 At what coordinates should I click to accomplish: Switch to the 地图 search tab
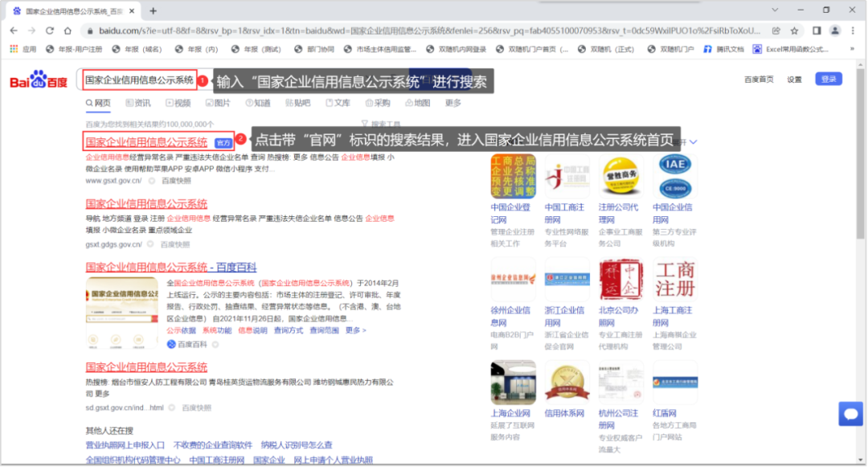pyautogui.click(x=417, y=103)
